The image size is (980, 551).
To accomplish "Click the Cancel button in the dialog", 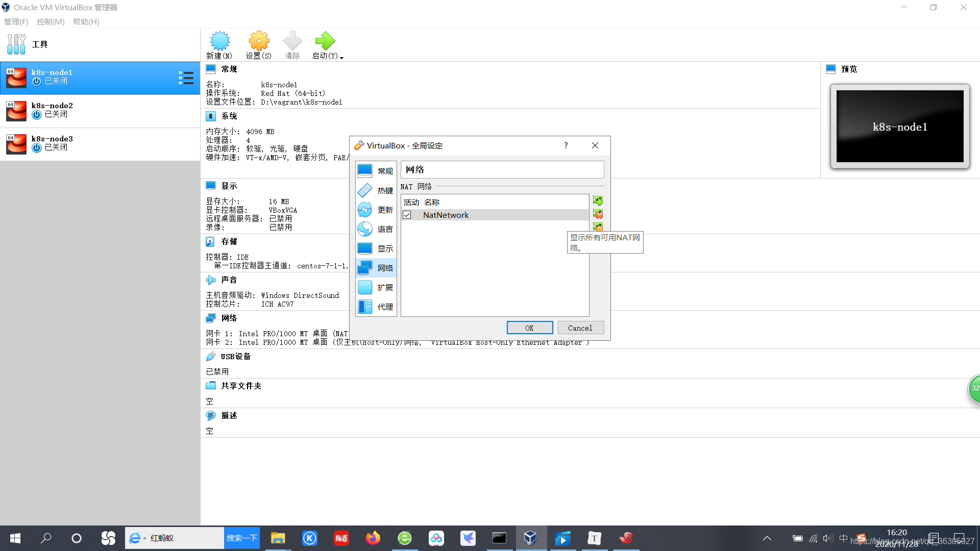I will click(x=580, y=328).
